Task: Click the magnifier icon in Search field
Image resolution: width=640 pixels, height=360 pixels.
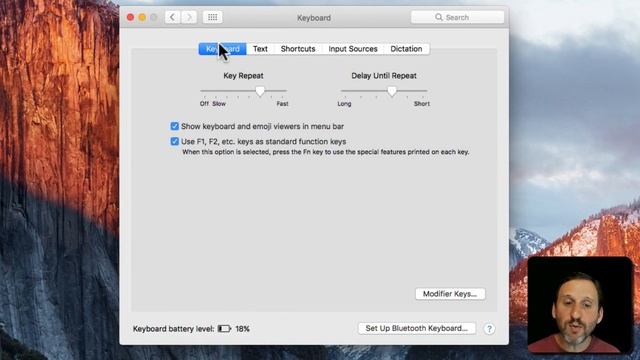Action: 439,17
